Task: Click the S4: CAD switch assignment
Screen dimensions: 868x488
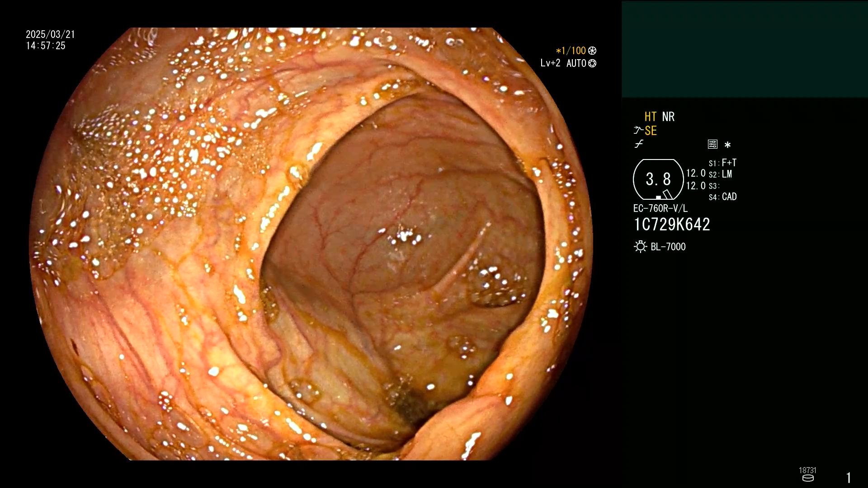Action: 723,197
